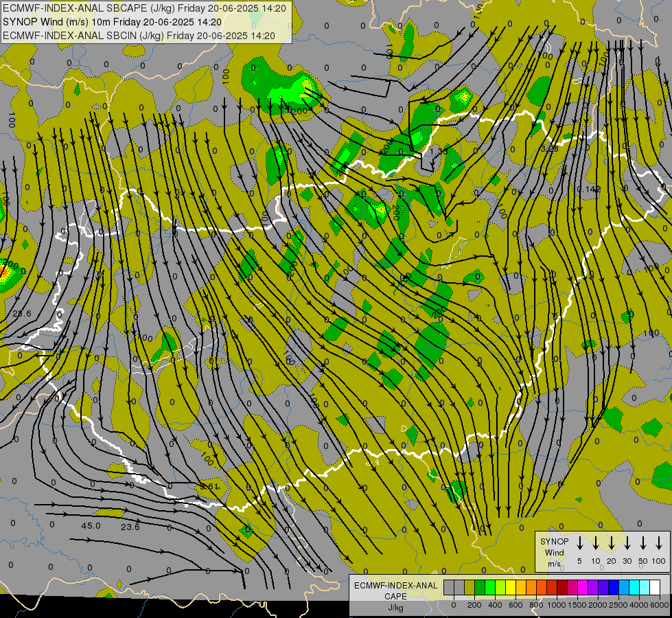Pick the pure blue CAPE legend swatch
The height and width of the screenshot is (618, 672).
pos(614,587)
